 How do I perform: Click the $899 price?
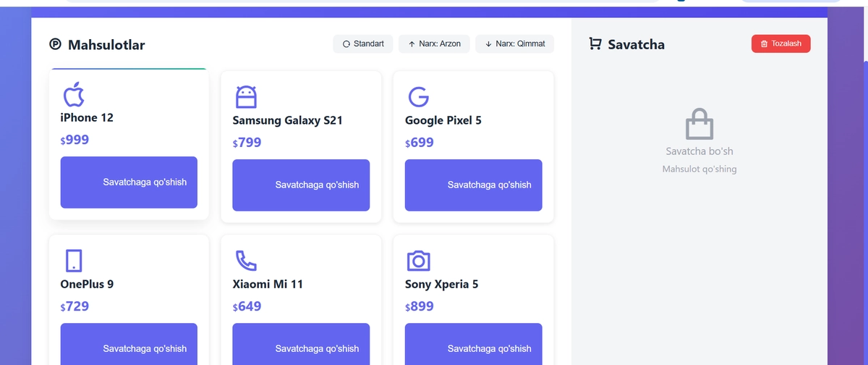pyautogui.click(x=419, y=306)
